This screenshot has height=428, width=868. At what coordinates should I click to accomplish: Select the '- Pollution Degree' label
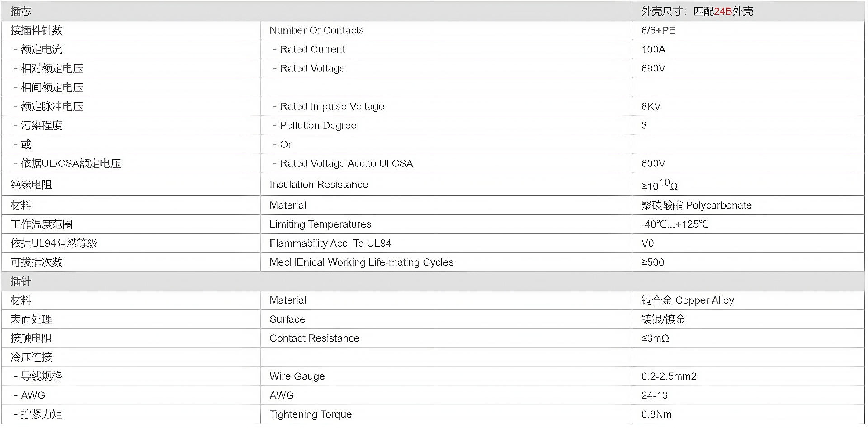[315, 125]
